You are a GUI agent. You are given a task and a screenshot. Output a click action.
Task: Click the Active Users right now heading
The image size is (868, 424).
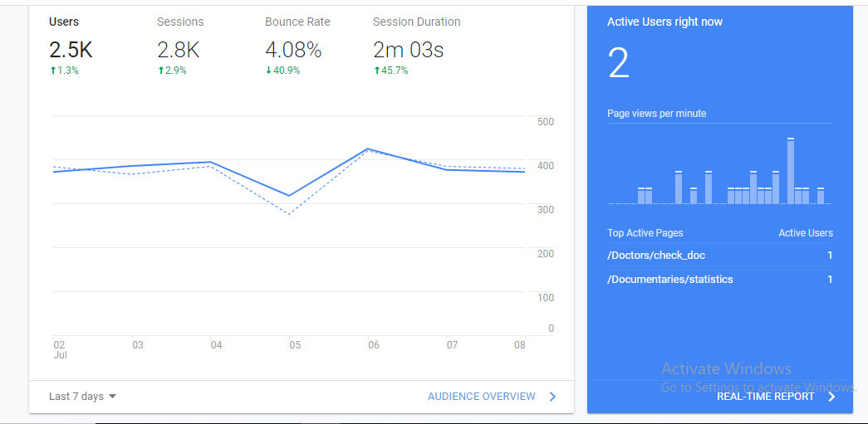pyautogui.click(x=664, y=22)
